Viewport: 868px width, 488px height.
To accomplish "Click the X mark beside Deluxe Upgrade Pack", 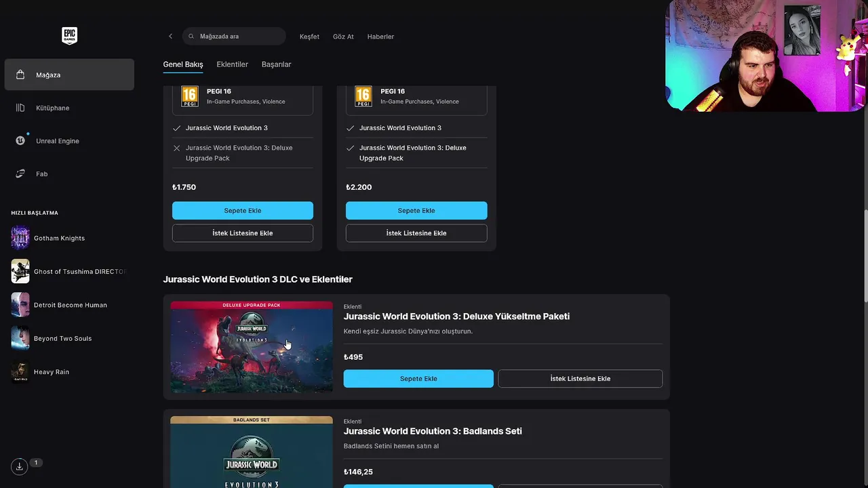I will (x=177, y=148).
